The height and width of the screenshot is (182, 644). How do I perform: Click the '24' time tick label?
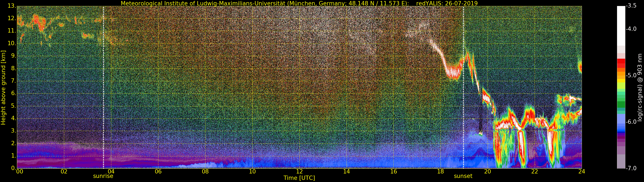[582, 172]
